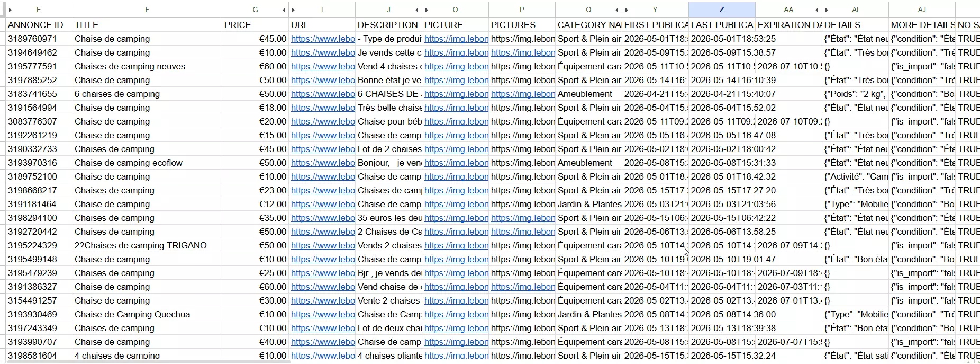
Task: Select details cell starting with "Poids"
Action: (x=855, y=94)
